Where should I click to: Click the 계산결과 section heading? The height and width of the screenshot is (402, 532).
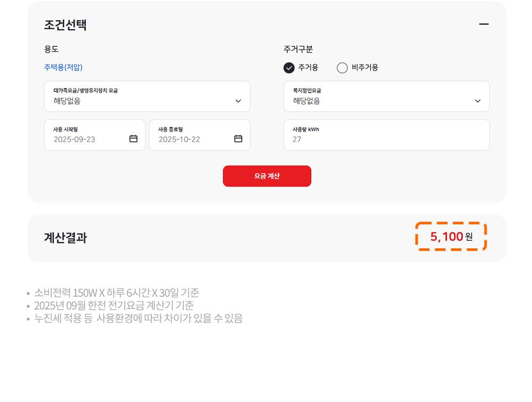(65, 238)
